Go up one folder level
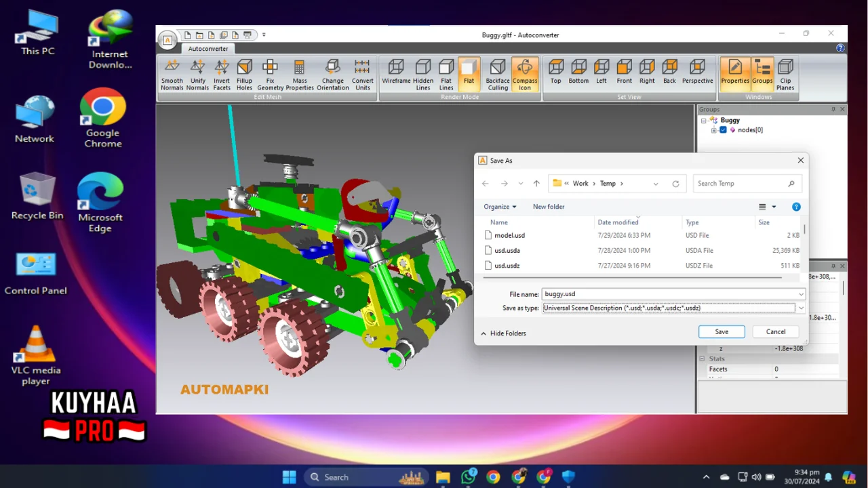The image size is (868, 488). [536, 184]
